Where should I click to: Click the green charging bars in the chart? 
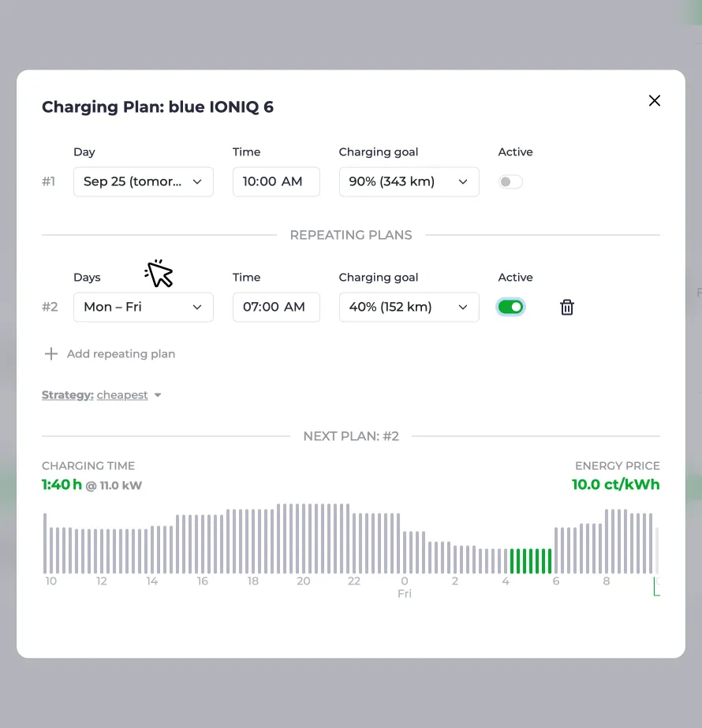pos(530,561)
